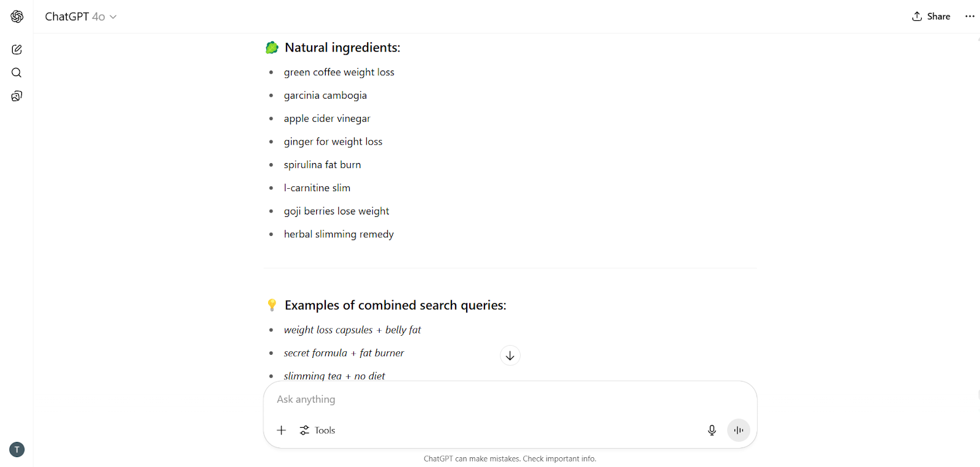The width and height of the screenshot is (980, 467).
Task: Click the "Check important info" disclaimer text
Action: pos(559,459)
